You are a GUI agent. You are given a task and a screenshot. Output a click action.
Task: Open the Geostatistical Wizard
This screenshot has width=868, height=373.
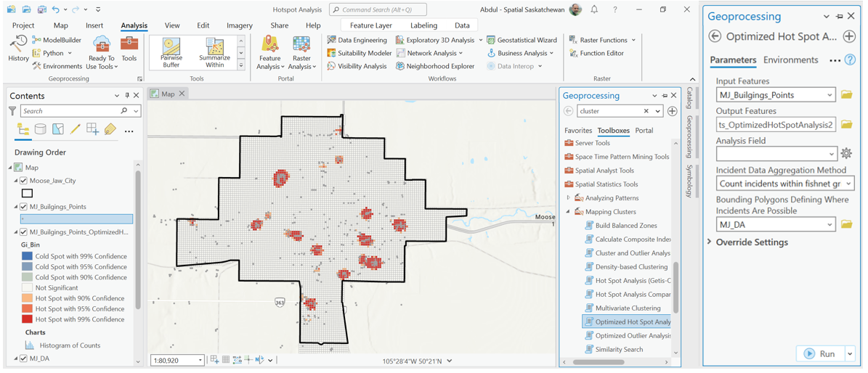(x=522, y=40)
